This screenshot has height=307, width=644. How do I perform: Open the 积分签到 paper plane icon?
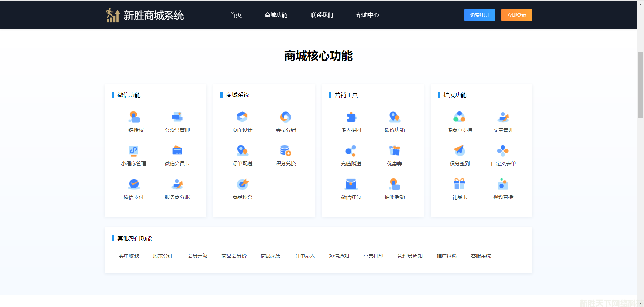[x=460, y=151]
